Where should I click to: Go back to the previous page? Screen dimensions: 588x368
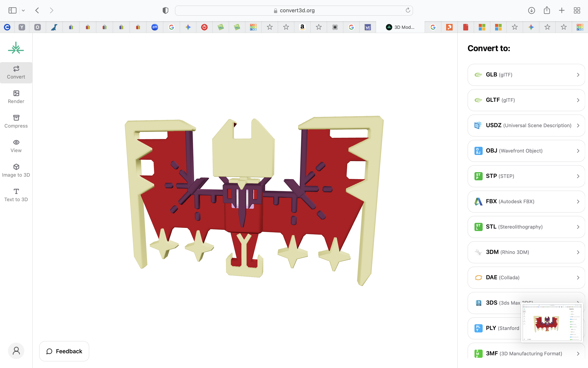click(x=37, y=10)
